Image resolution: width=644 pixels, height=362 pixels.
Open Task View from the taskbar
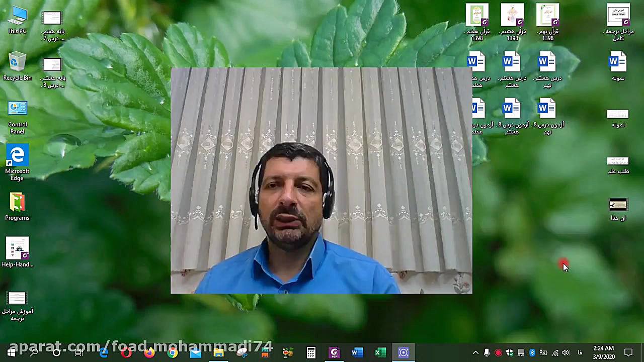click(78, 352)
